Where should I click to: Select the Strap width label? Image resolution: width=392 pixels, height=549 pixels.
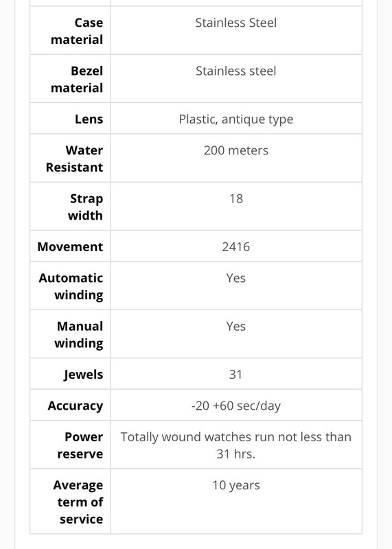(86, 207)
